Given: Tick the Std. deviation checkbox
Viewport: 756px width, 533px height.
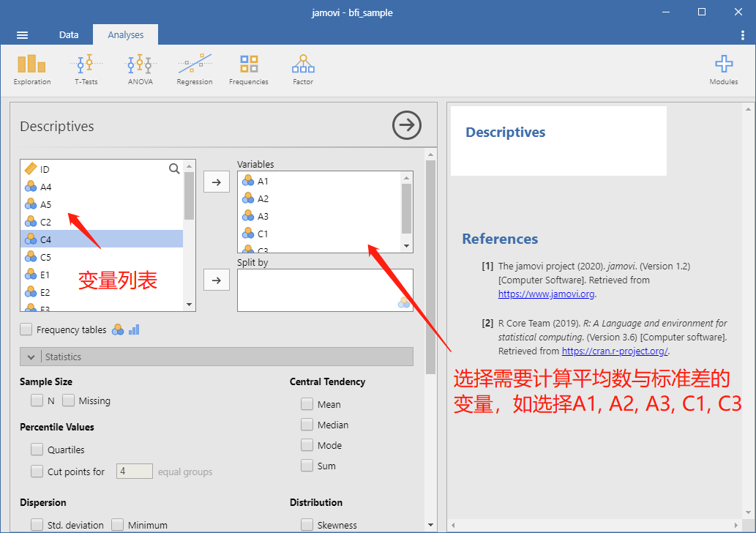Looking at the screenshot, I should tap(37, 524).
